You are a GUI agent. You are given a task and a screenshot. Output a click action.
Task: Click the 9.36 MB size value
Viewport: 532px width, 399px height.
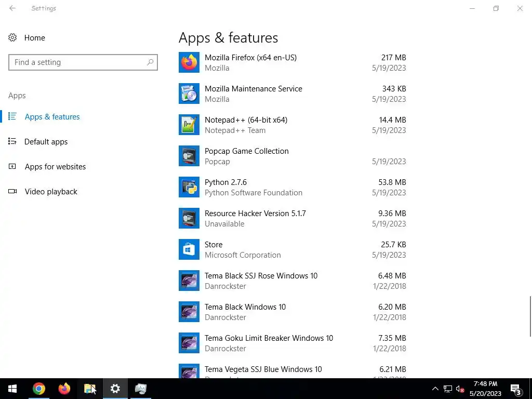point(392,214)
